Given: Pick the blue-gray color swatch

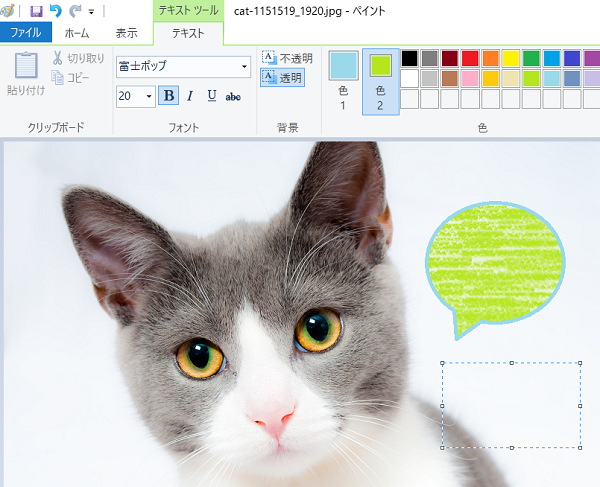Looking at the screenshot, I should 572,79.
